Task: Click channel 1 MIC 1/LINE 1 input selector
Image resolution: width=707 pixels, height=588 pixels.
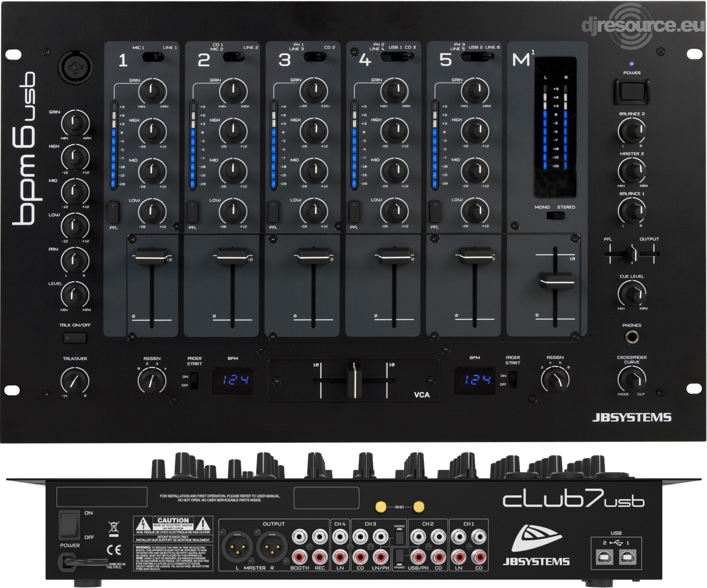Action: coord(153,57)
